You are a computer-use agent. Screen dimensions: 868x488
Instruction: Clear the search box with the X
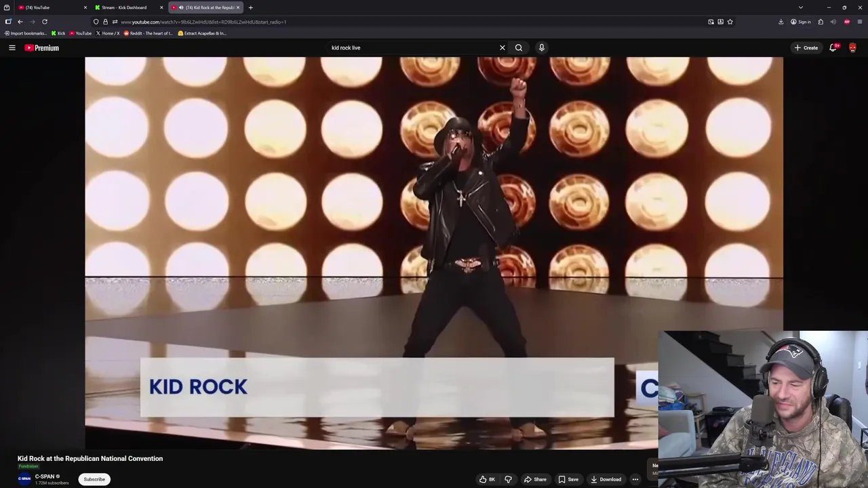tap(502, 47)
